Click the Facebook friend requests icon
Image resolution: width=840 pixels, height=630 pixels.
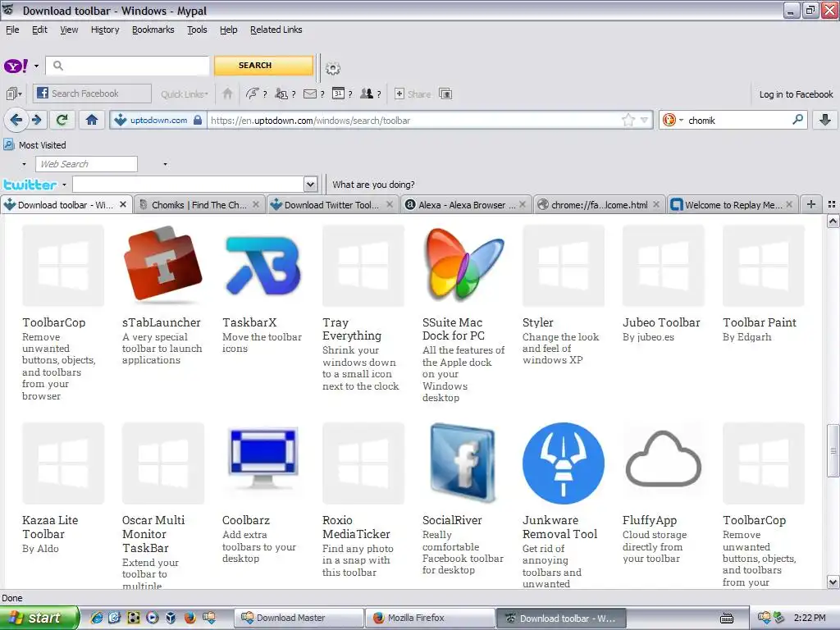(281, 94)
